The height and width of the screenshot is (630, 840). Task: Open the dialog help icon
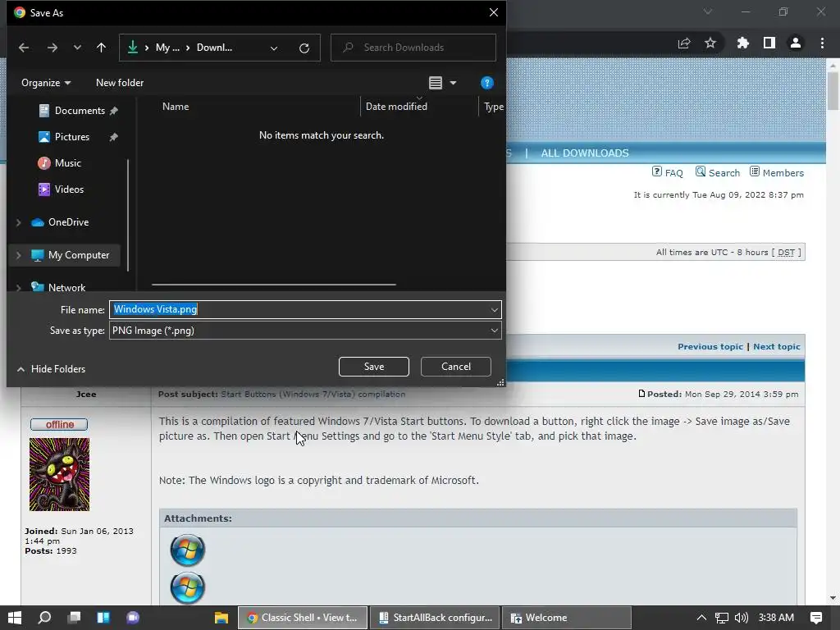(487, 83)
